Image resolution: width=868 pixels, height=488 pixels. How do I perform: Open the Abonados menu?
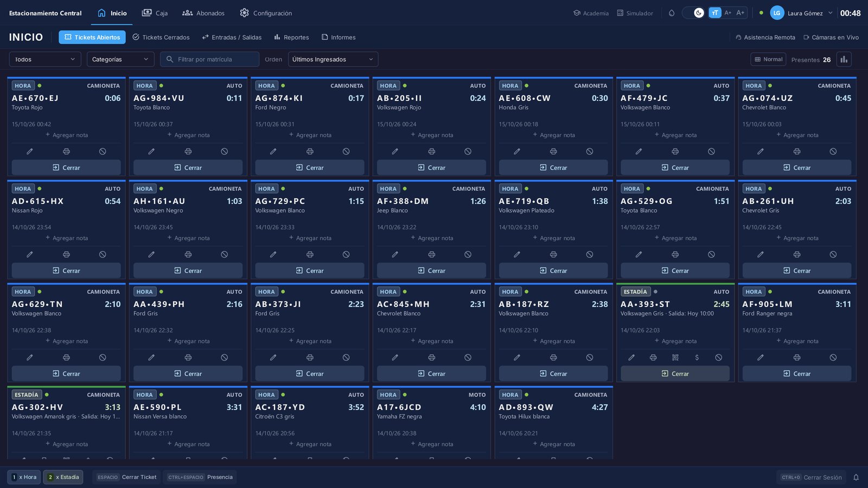coord(203,13)
